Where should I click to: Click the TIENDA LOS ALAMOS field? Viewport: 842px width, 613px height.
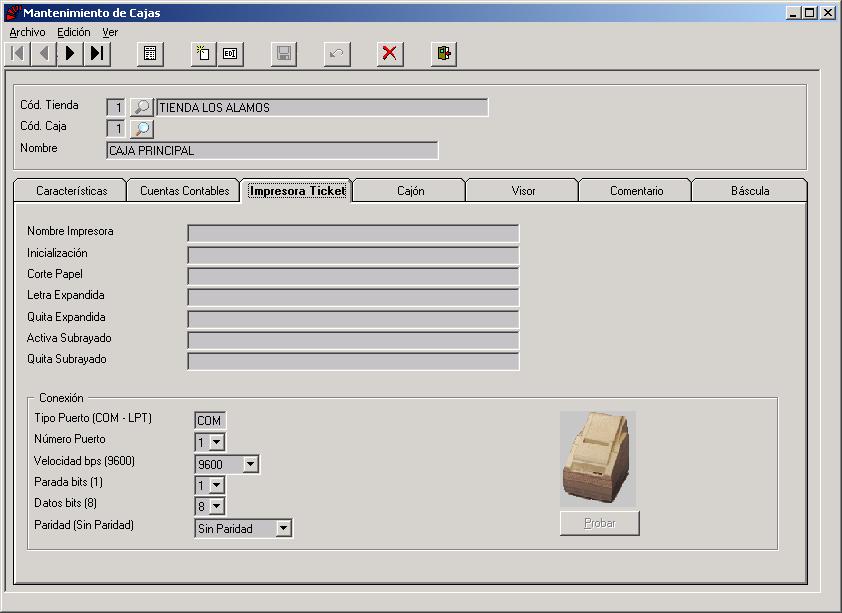tap(322, 107)
